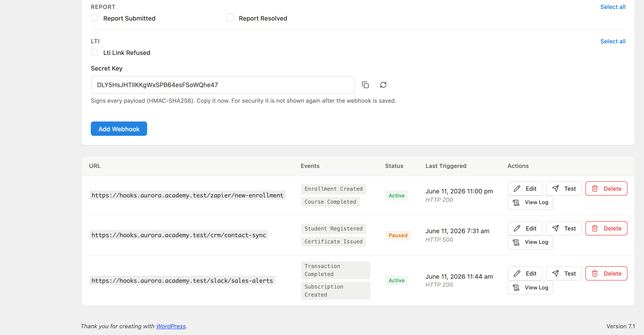Click the Status column header
The height and width of the screenshot is (335, 644).
pos(394,166)
